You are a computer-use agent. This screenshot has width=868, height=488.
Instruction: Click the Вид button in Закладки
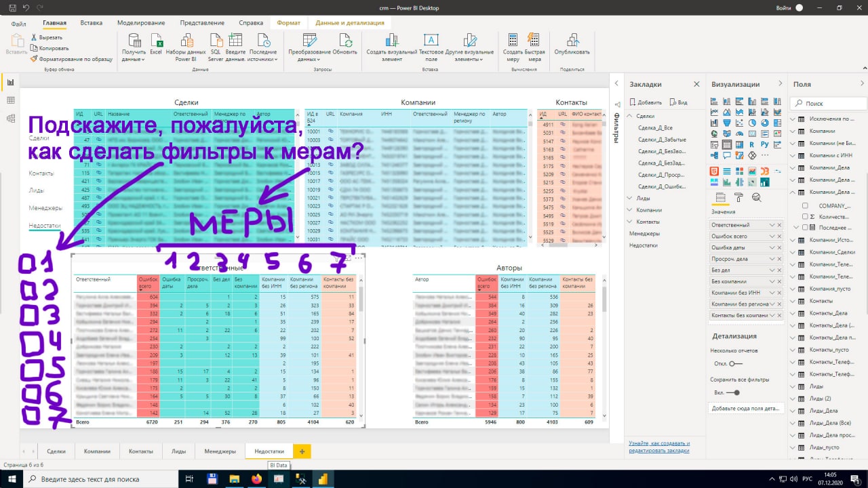(x=678, y=102)
